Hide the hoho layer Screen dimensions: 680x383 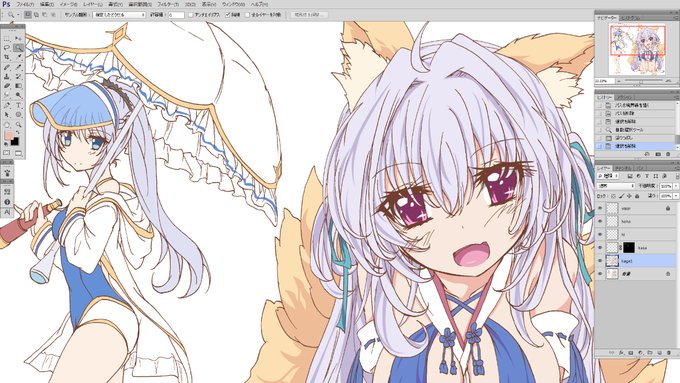600,221
